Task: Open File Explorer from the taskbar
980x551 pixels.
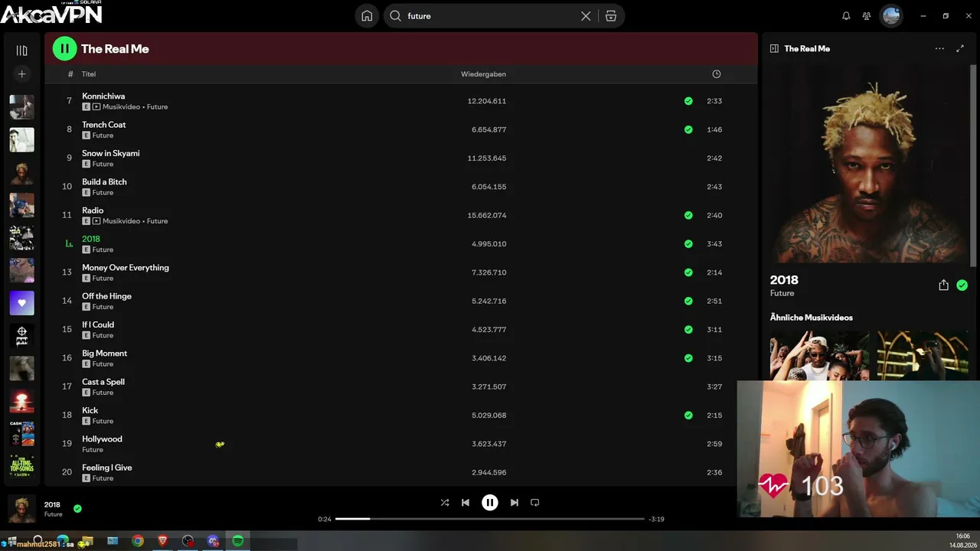Action: [88, 541]
